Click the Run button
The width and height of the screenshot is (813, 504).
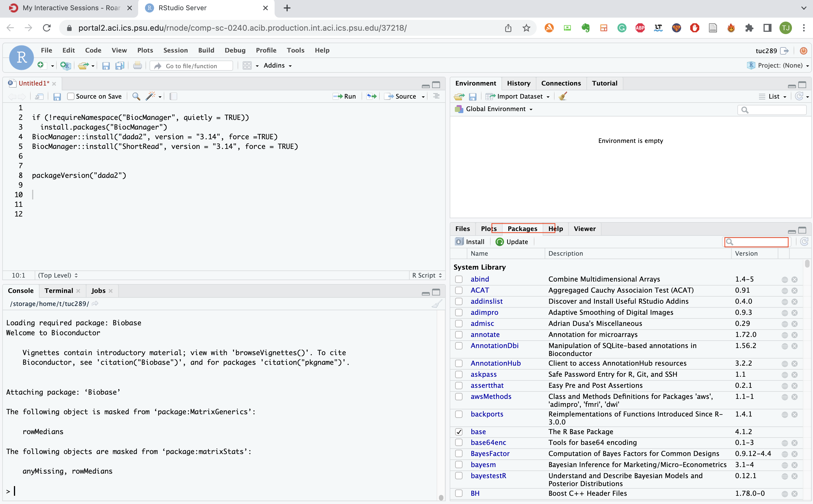pos(345,96)
